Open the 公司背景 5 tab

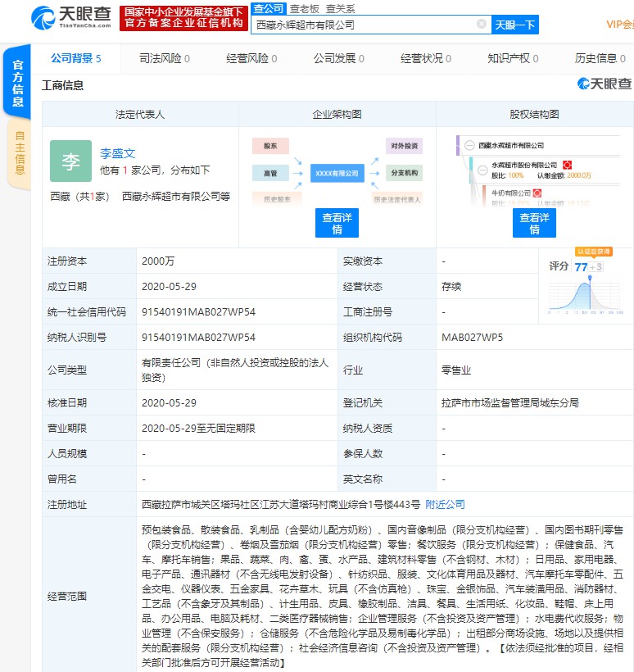coord(76,58)
